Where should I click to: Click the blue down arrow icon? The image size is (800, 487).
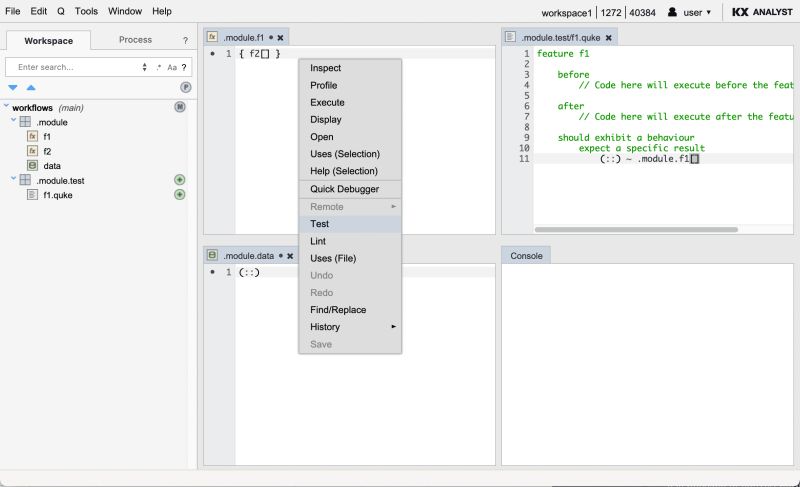(13, 88)
